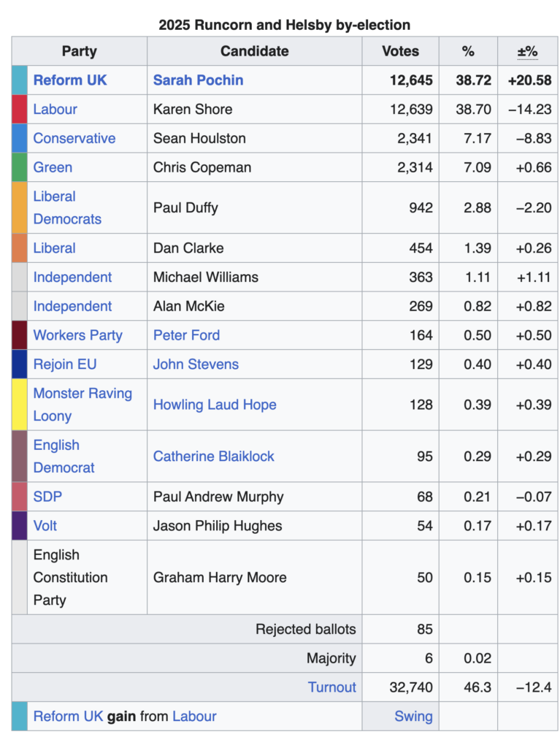
Task: Click Labour link in the gain row
Action: tap(195, 717)
